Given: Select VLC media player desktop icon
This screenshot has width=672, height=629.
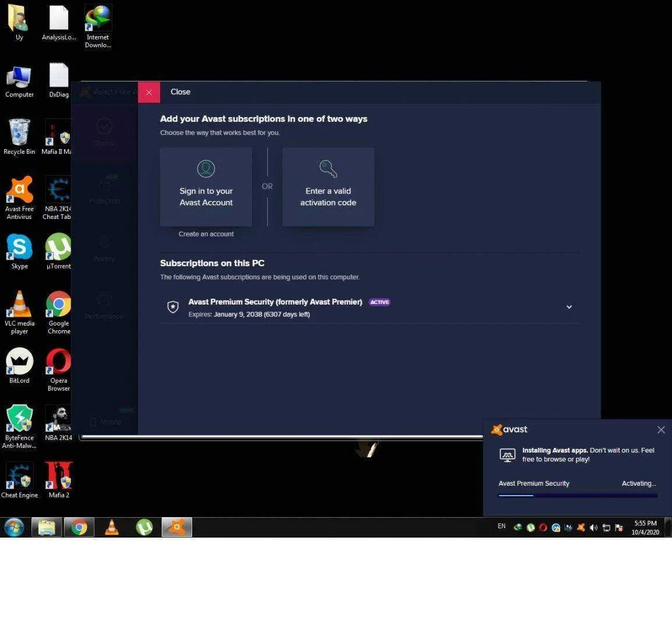Looking at the screenshot, I should point(19,312).
